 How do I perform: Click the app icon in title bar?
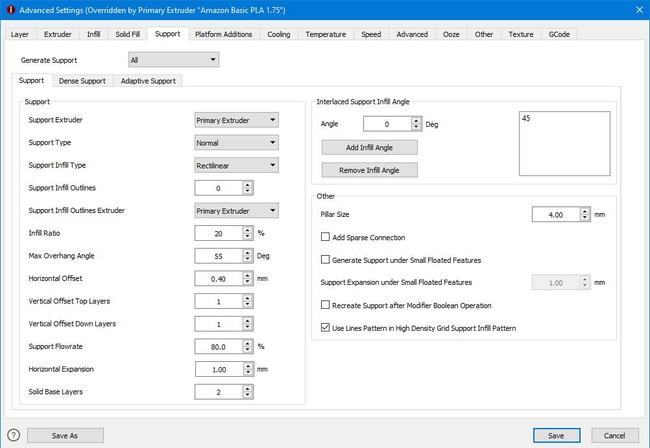(x=10, y=10)
